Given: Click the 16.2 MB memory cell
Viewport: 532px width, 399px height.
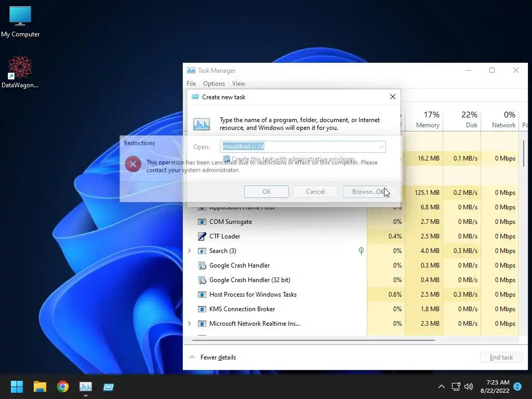Looking at the screenshot, I should point(424,158).
